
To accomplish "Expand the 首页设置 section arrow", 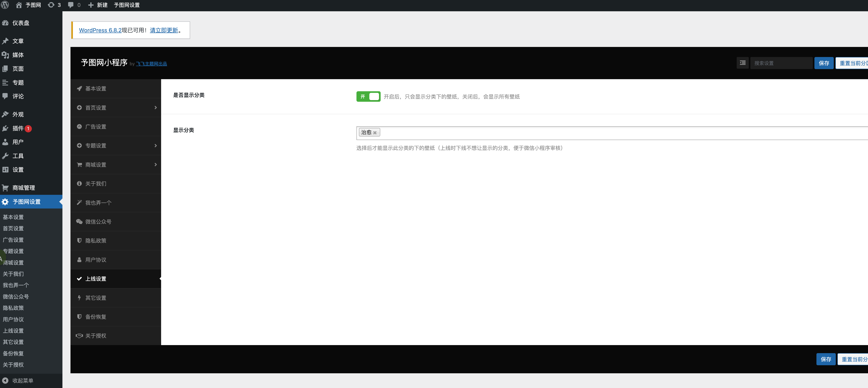I will pos(155,108).
